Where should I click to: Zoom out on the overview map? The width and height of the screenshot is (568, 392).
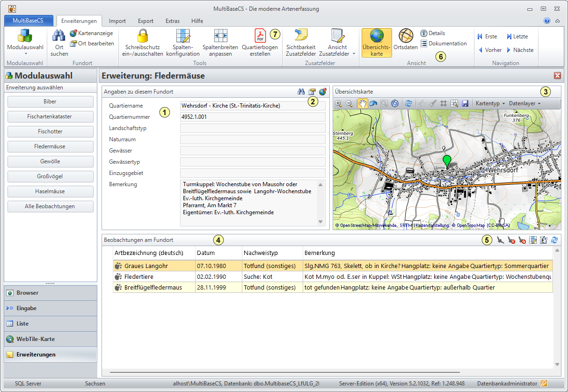(x=349, y=103)
